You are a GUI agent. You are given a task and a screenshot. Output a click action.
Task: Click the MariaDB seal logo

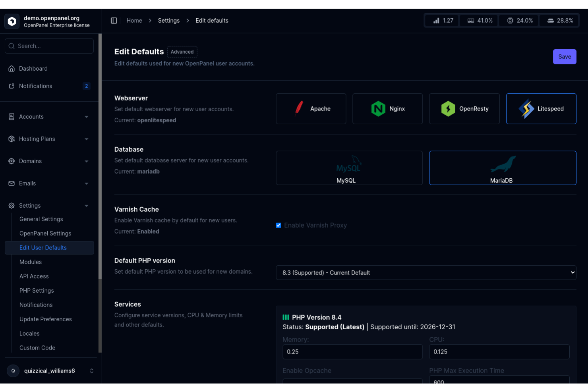tap(503, 164)
